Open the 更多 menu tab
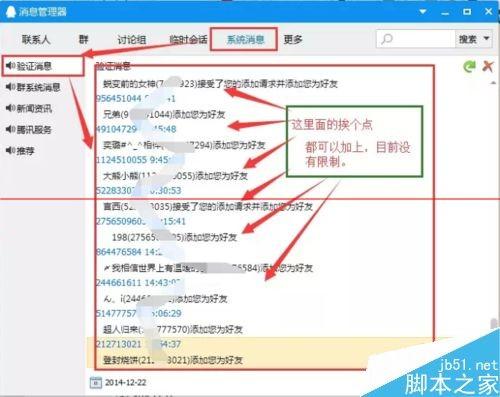 (x=293, y=40)
